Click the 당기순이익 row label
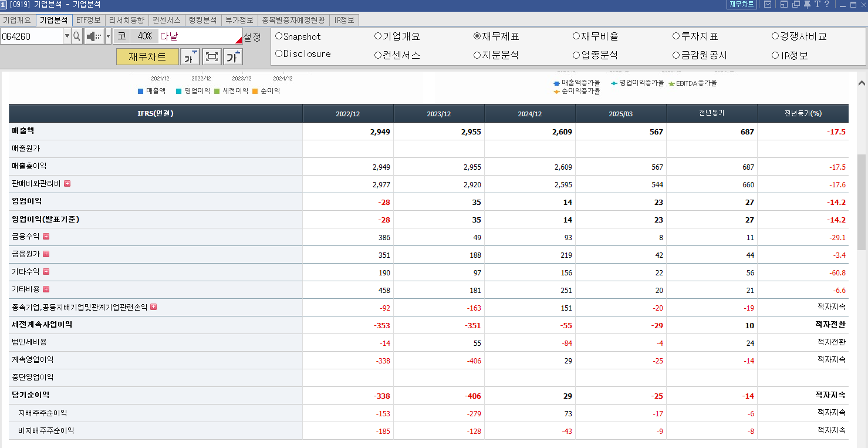This screenshot has width=868, height=448. point(31,395)
